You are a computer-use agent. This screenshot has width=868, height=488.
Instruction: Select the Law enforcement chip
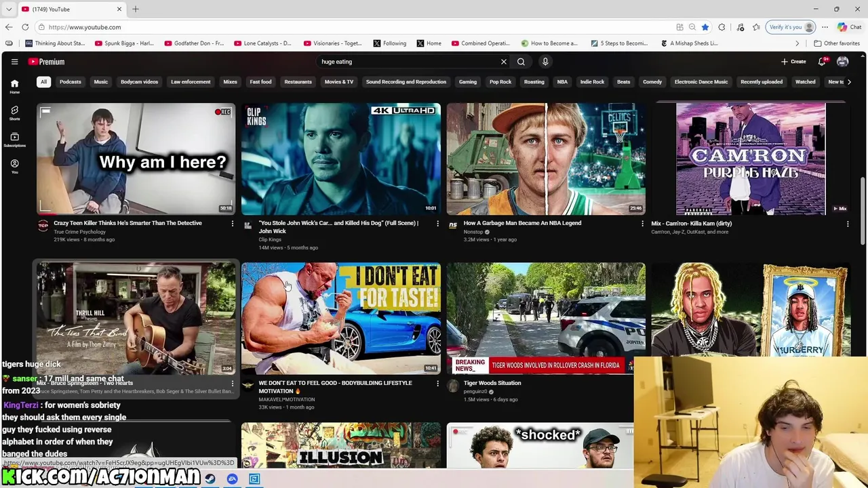click(191, 82)
